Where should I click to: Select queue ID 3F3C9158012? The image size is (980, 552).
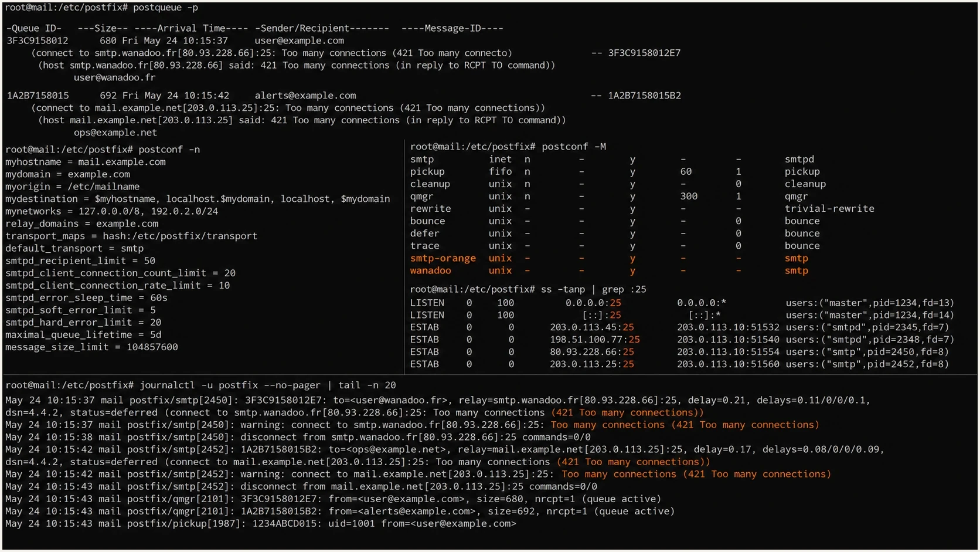pyautogui.click(x=38, y=40)
